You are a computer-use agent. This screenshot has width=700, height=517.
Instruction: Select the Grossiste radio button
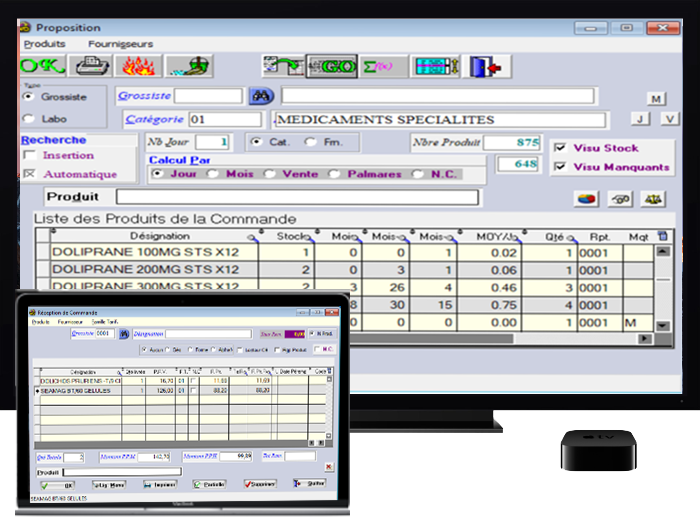click(x=29, y=96)
